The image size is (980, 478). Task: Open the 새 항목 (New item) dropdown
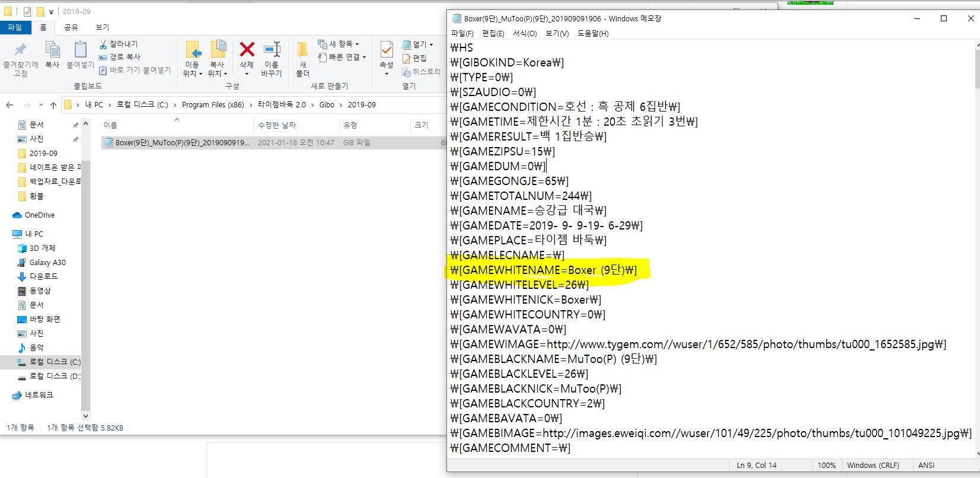point(339,44)
